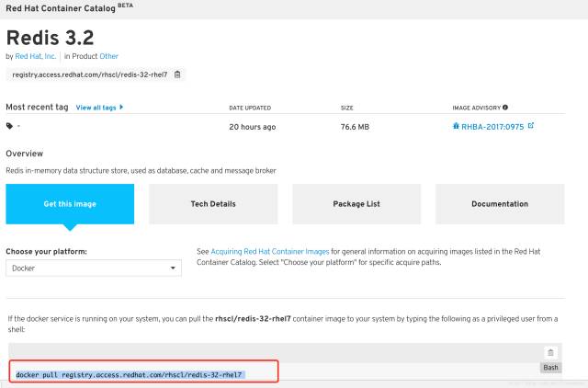Follow the Red Hat, Inc. link

(36, 56)
